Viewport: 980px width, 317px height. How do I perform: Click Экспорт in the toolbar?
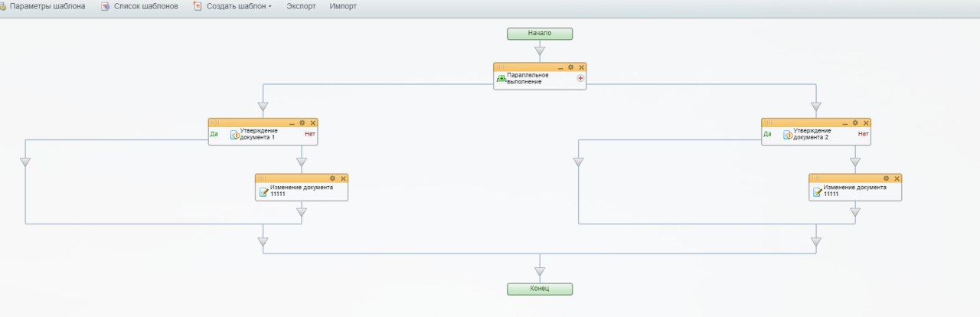pos(301,6)
